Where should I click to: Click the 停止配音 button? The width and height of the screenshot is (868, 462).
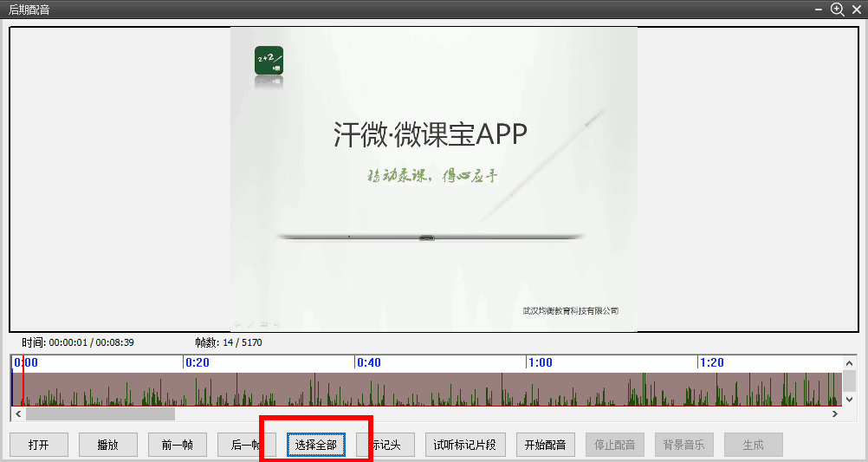click(x=614, y=445)
